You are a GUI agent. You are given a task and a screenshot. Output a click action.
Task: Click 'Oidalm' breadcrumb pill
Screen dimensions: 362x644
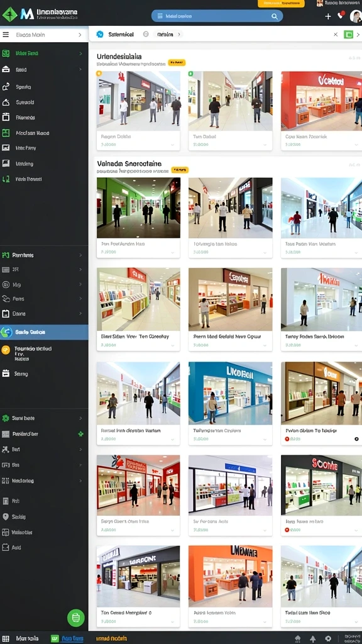point(168,35)
